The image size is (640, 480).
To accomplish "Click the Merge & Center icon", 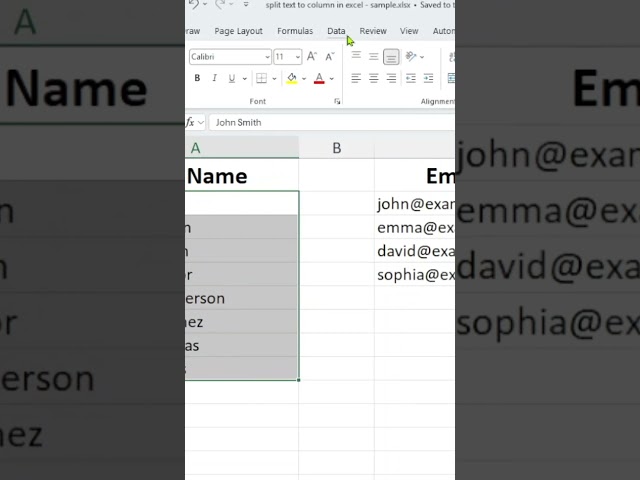I will [x=451, y=78].
